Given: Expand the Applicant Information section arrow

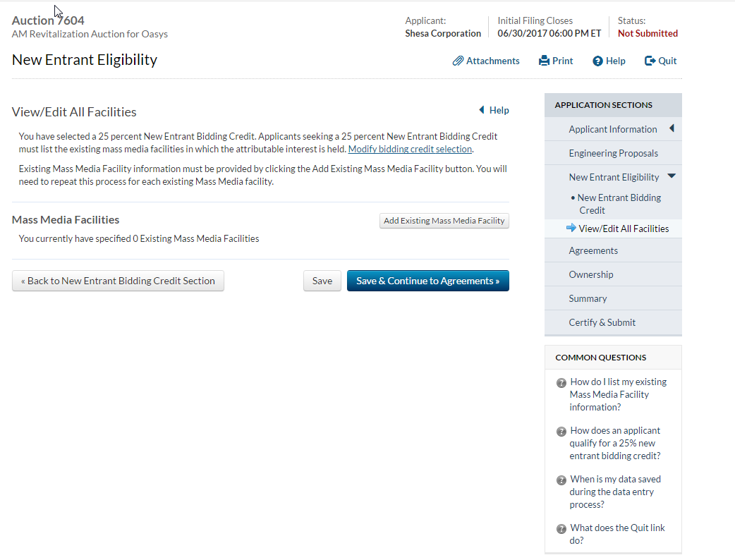Looking at the screenshot, I should point(672,128).
